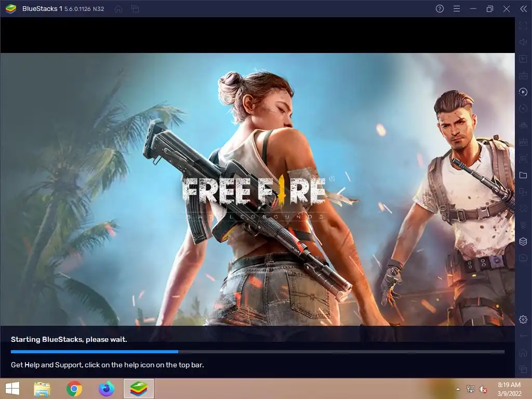Click the Android back arrow in the side toolbar
This screenshot has width=532, height=399.
[x=523, y=336]
